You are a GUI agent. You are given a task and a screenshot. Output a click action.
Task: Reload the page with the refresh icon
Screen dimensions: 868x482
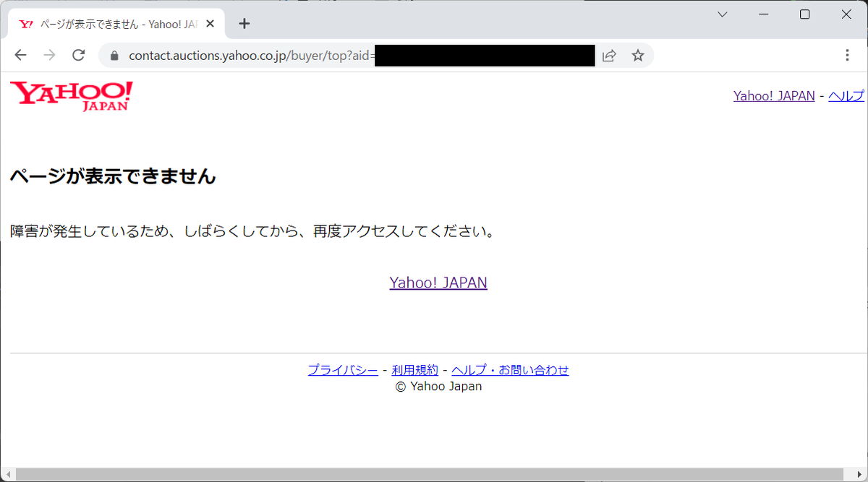pyautogui.click(x=79, y=55)
